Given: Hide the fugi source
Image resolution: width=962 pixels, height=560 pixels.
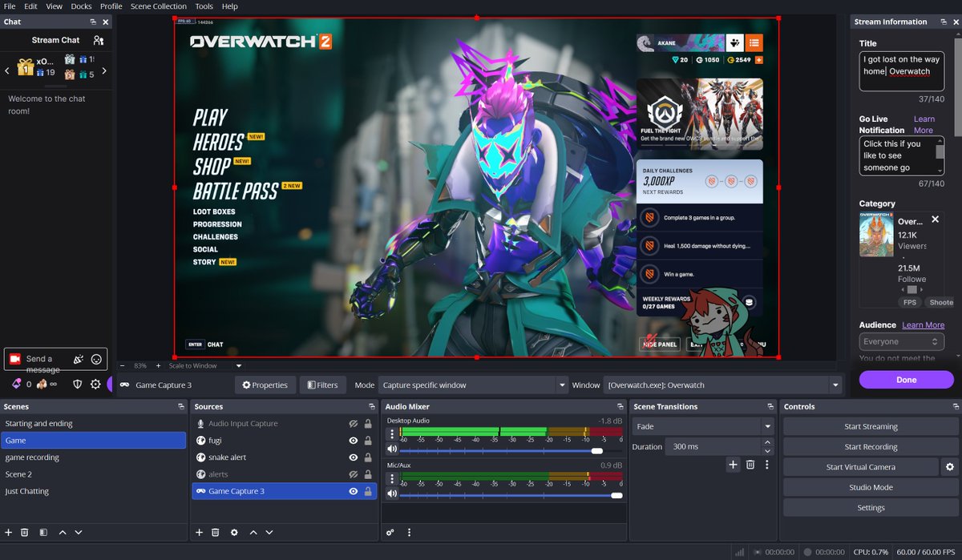Looking at the screenshot, I should 353,441.
